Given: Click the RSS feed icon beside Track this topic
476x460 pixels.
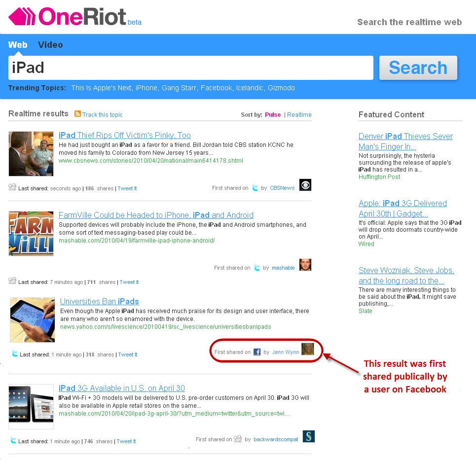Looking at the screenshot, I should click(78, 114).
